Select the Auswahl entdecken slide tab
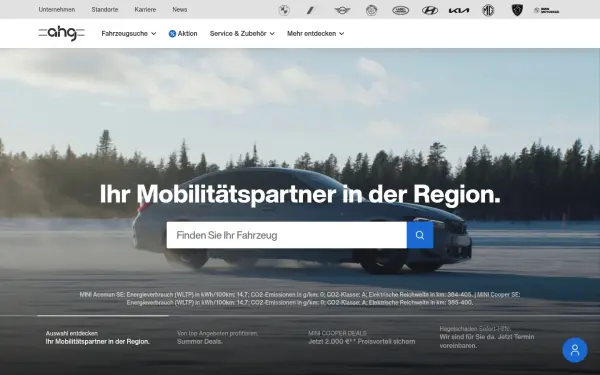Screen dimensions: 600x375 click(x=98, y=338)
